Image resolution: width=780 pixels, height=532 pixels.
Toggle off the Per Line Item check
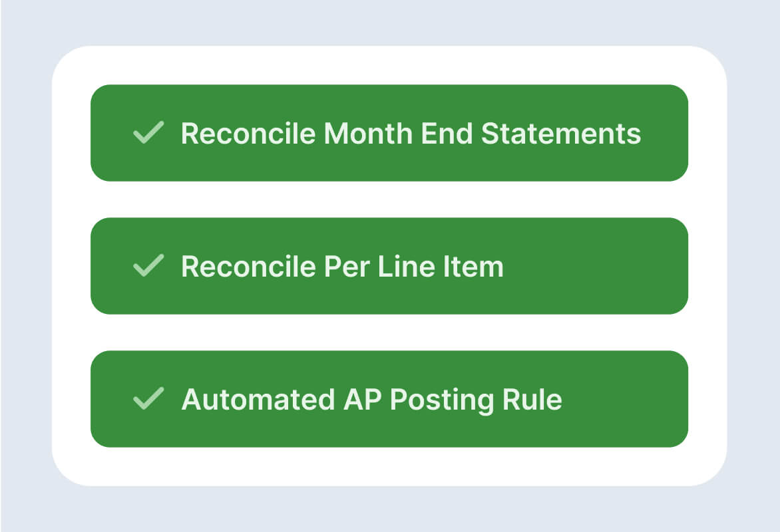point(148,265)
